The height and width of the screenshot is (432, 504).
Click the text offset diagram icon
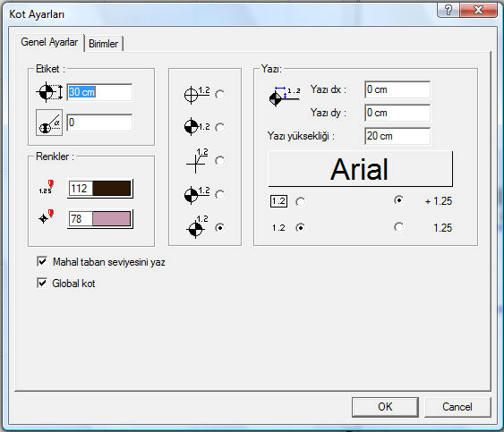(285, 97)
